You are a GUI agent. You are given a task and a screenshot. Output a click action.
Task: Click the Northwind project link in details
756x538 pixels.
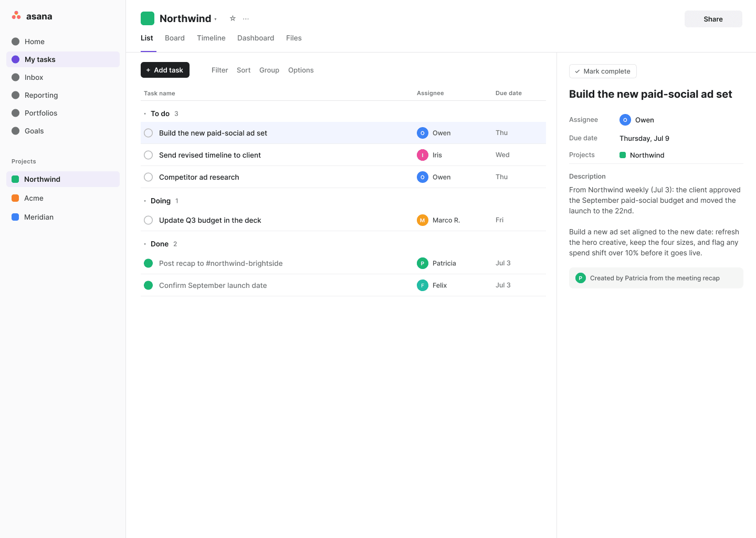(647, 155)
